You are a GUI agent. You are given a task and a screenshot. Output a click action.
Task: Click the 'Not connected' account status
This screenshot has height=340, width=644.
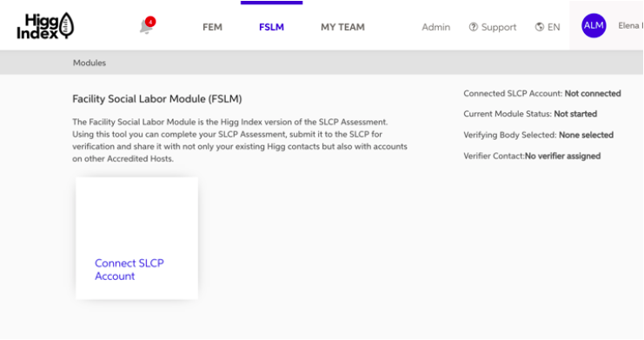click(593, 93)
